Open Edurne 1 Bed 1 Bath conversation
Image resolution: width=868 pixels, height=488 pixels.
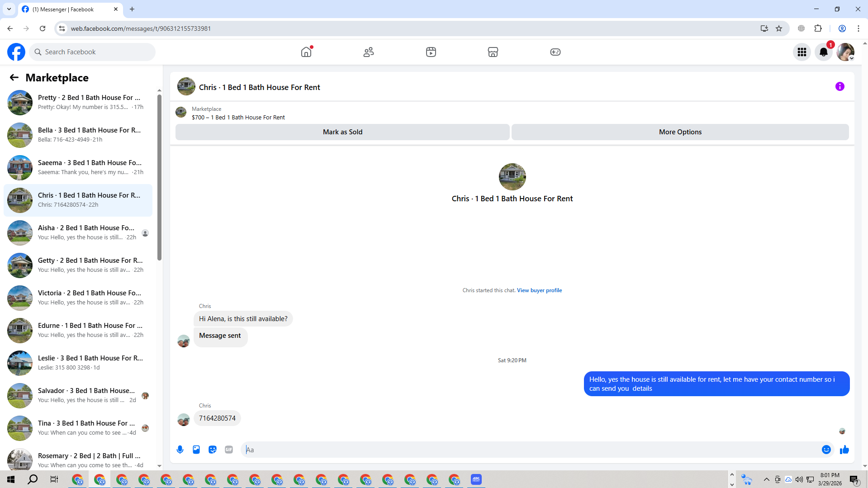78,331
